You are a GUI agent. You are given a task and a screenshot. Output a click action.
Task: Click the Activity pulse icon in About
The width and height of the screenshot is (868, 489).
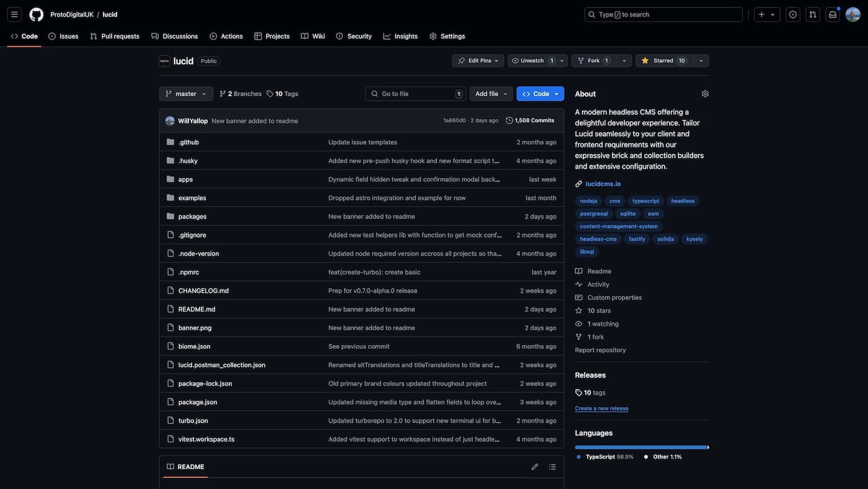(578, 284)
